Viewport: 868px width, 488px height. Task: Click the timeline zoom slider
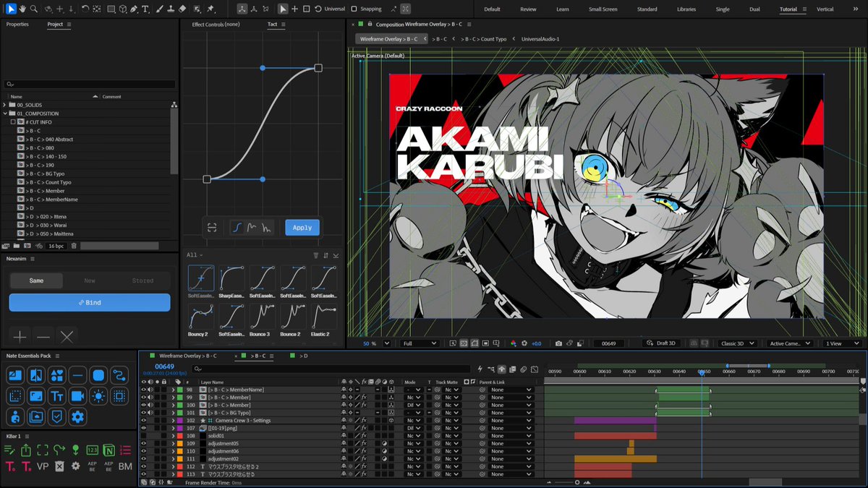(x=576, y=482)
